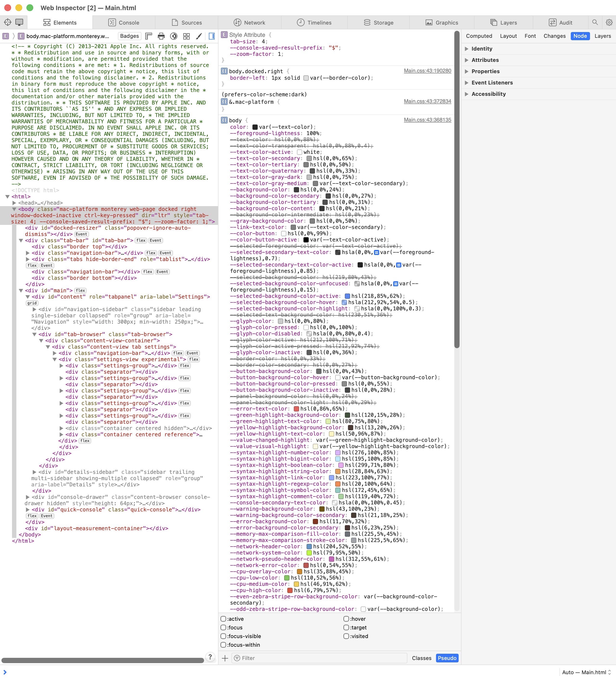Open the Network tab
The height and width of the screenshot is (679, 616).
(x=250, y=23)
